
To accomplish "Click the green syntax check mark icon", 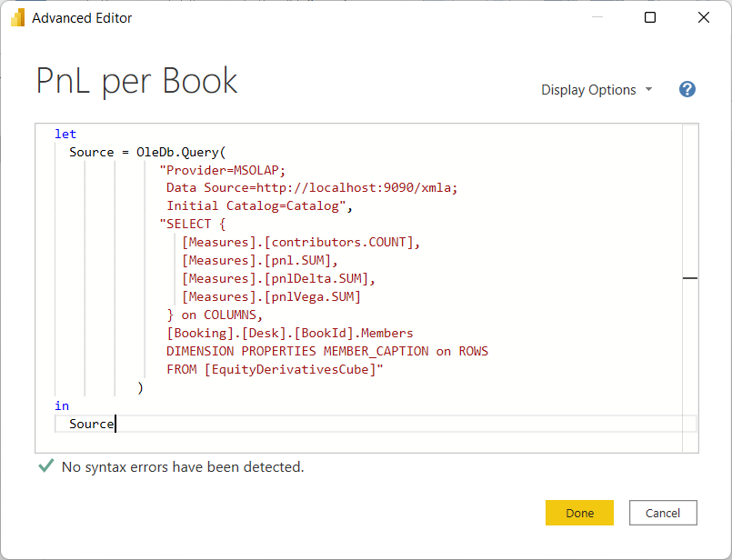I will click(45, 466).
